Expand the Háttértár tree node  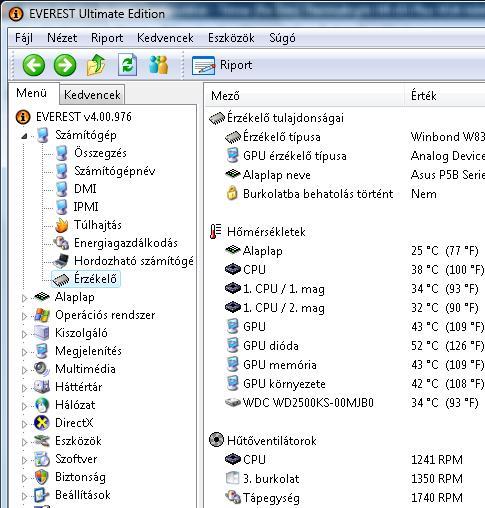[x=24, y=388]
